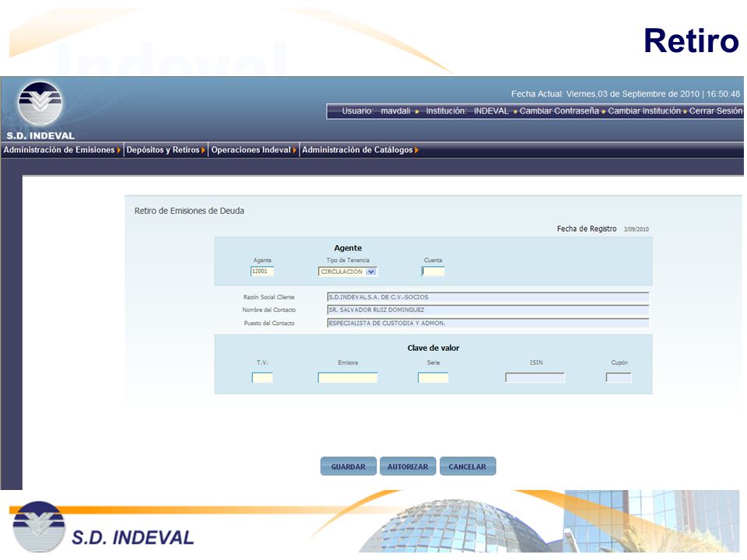The height and width of the screenshot is (560, 747).
Task: Click Cambiar Institución link
Action: [x=644, y=111]
